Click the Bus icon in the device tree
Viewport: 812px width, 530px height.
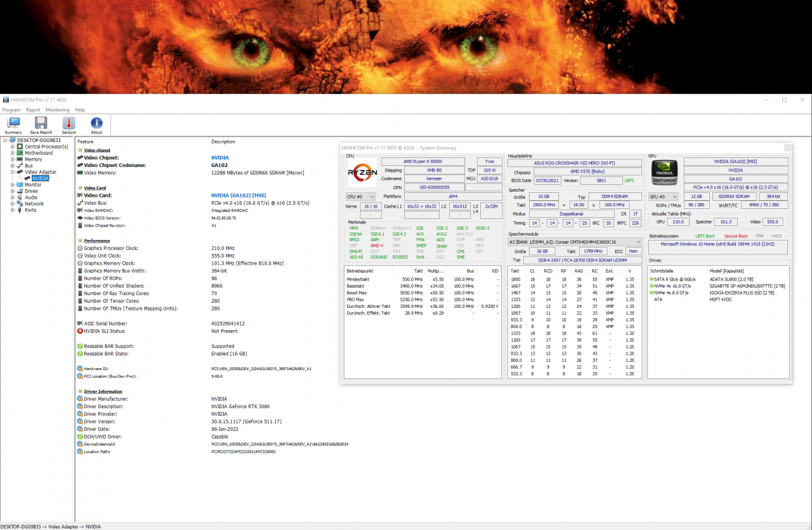click(x=20, y=166)
